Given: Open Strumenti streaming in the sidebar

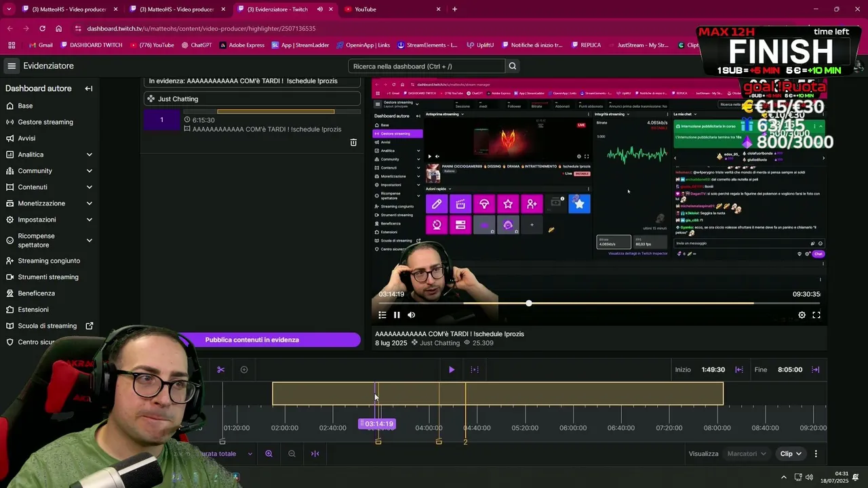Looking at the screenshot, I should coord(50,277).
